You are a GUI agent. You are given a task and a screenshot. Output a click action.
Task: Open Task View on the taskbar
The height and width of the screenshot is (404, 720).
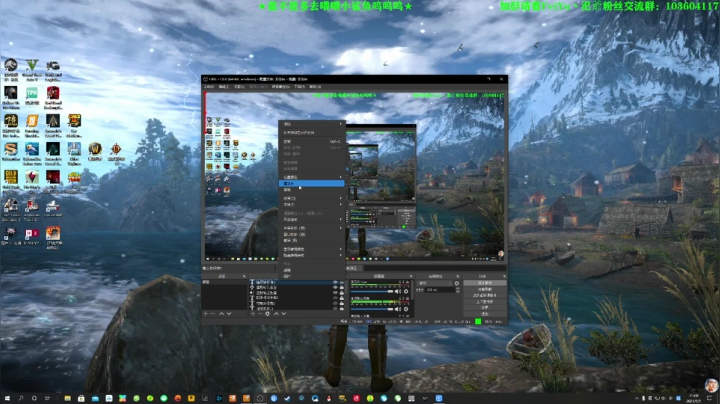(x=47, y=398)
